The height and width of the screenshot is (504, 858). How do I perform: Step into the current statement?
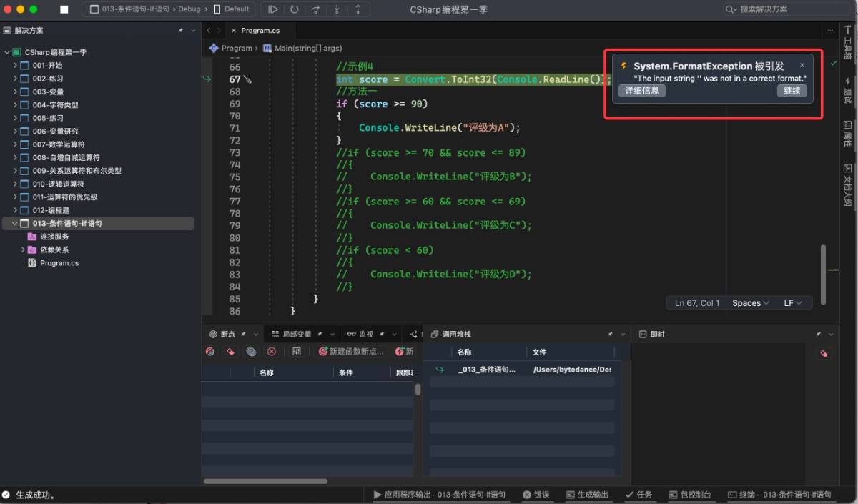(x=337, y=9)
